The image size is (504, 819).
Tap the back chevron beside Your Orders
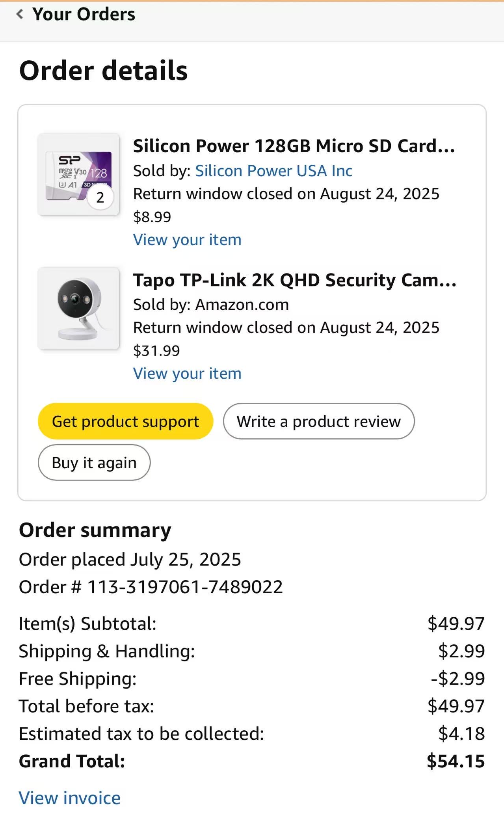[x=20, y=14]
